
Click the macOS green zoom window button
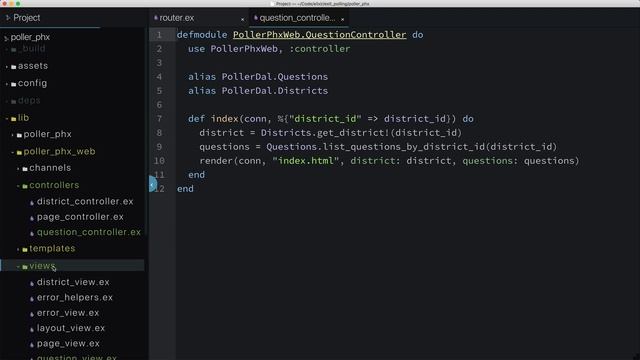18,3
